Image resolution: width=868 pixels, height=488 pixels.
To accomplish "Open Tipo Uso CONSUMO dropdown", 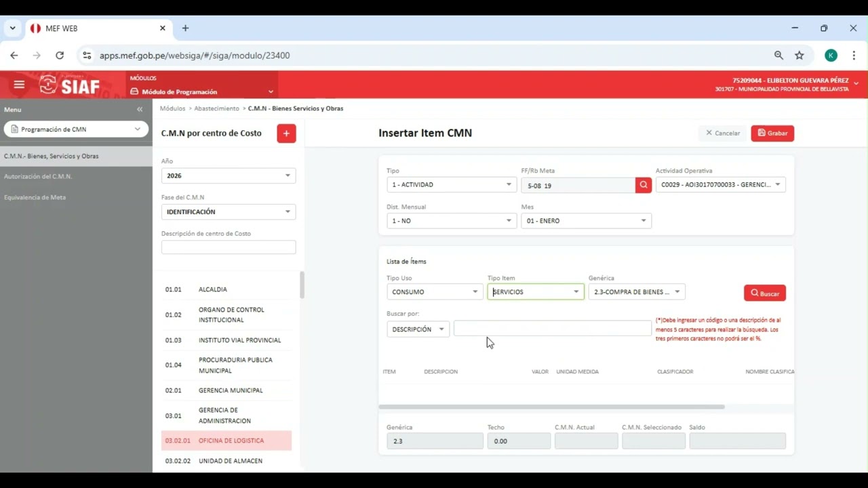I will tap(435, 292).
